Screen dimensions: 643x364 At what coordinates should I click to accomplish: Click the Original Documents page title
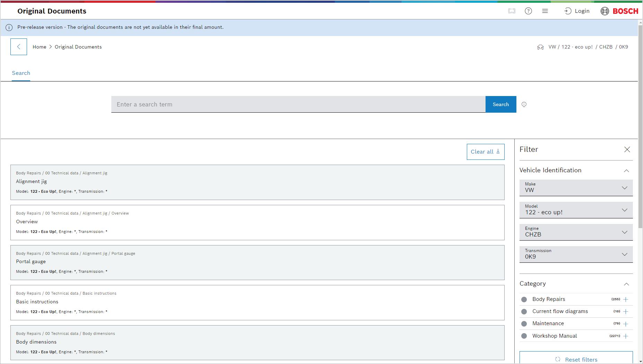pyautogui.click(x=52, y=11)
